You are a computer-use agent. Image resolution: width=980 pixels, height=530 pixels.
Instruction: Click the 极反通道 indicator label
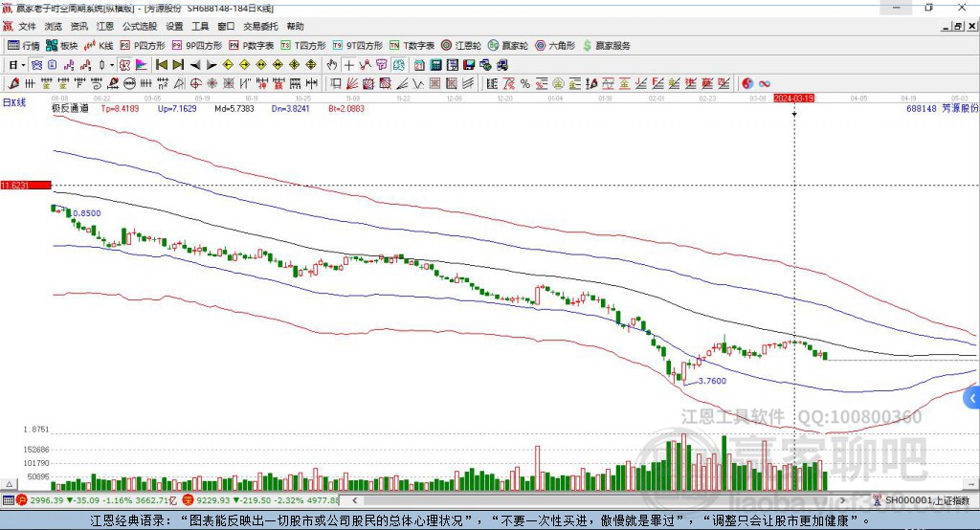70,108
